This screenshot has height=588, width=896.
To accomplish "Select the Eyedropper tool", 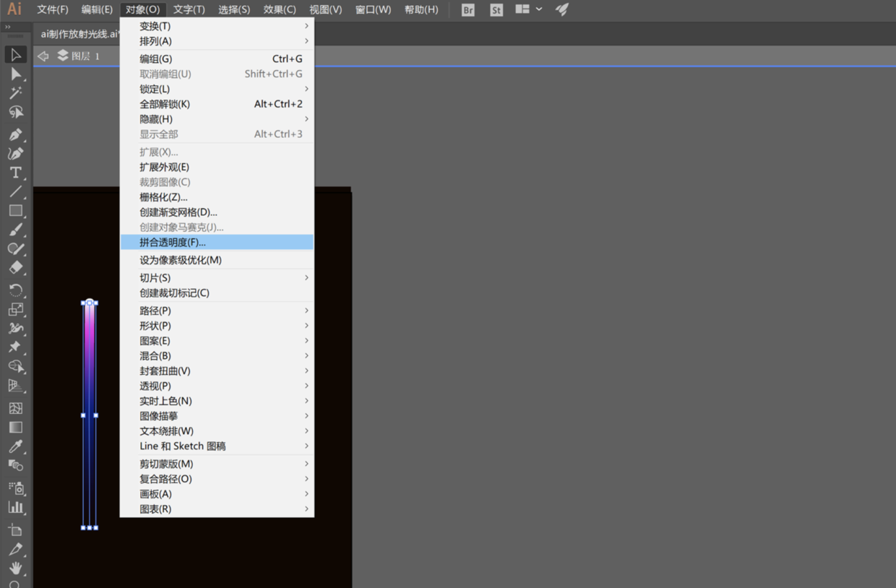I will (16, 446).
